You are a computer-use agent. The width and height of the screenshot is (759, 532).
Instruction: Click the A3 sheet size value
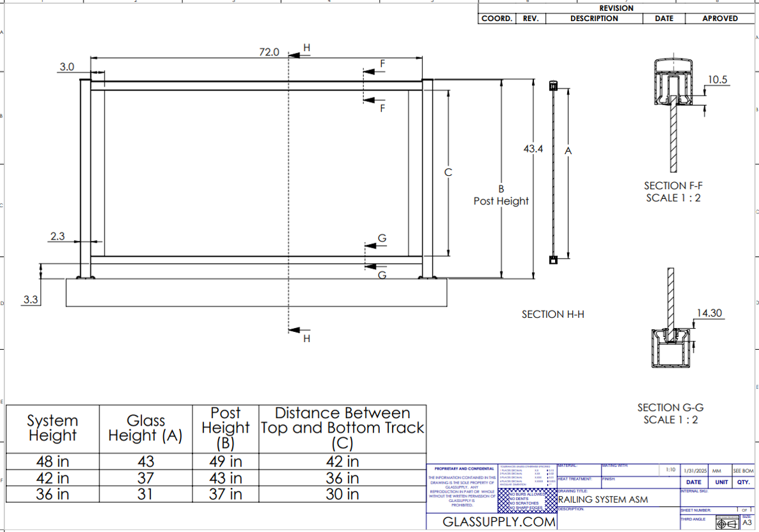pyautogui.click(x=747, y=523)
